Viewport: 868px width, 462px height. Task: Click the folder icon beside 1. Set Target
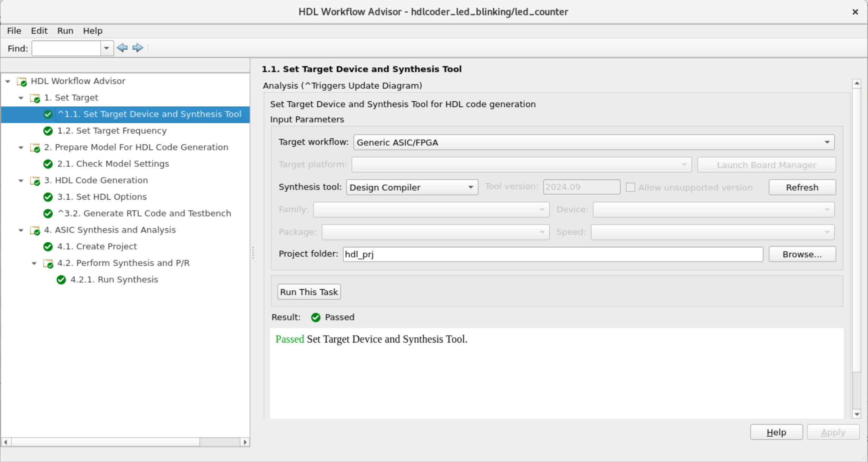35,98
